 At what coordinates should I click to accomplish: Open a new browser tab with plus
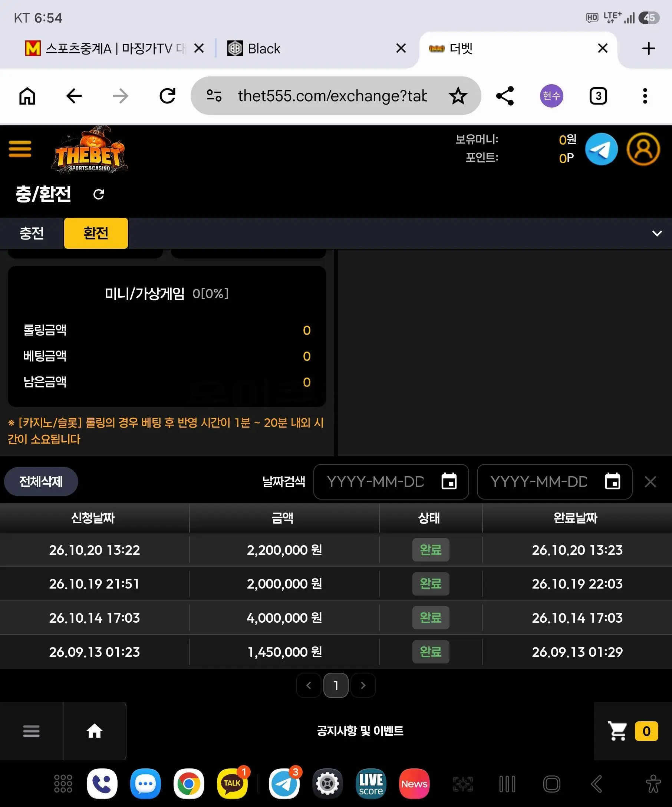tap(649, 49)
